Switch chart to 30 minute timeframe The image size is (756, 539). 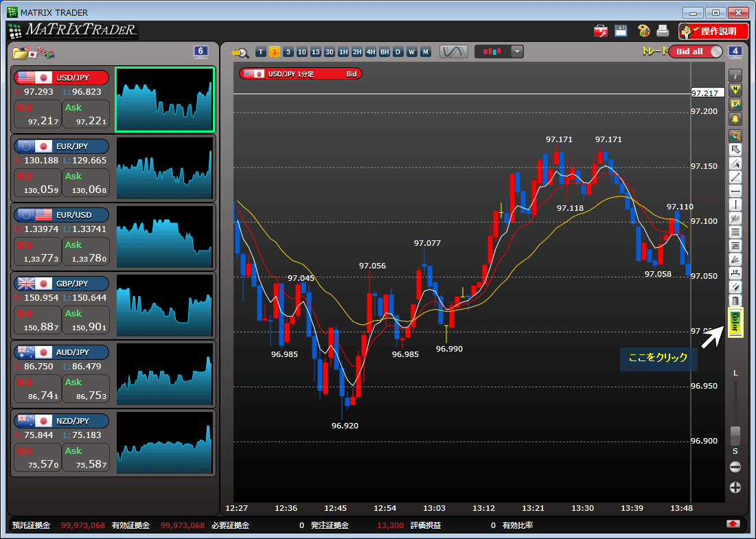[330, 52]
